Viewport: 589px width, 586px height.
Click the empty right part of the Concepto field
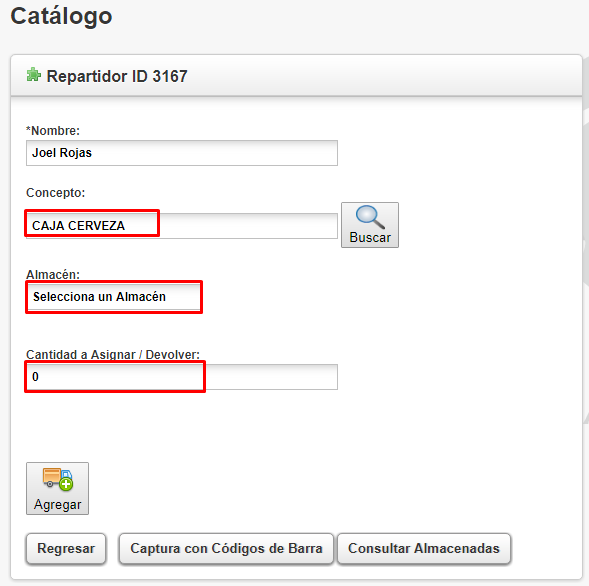[x=249, y=225]
